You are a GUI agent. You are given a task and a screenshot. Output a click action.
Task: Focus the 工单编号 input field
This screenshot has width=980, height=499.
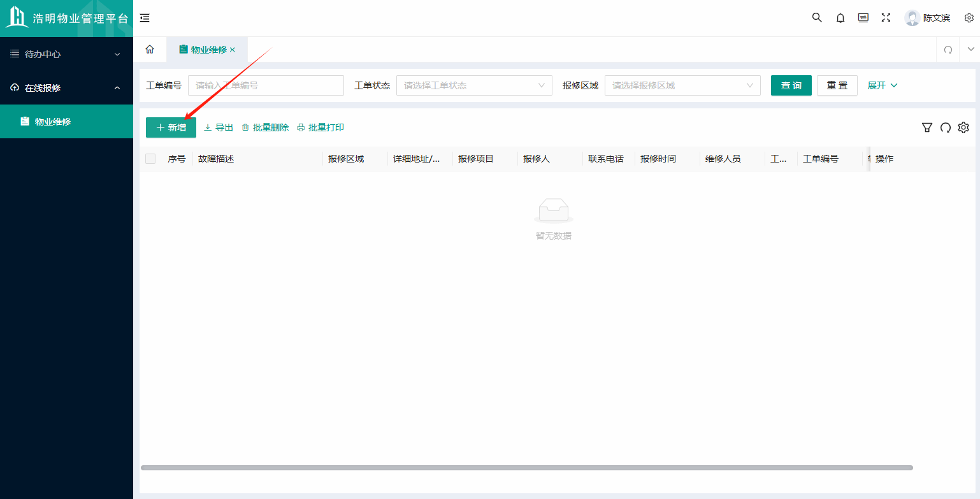[x=266, y=85]
